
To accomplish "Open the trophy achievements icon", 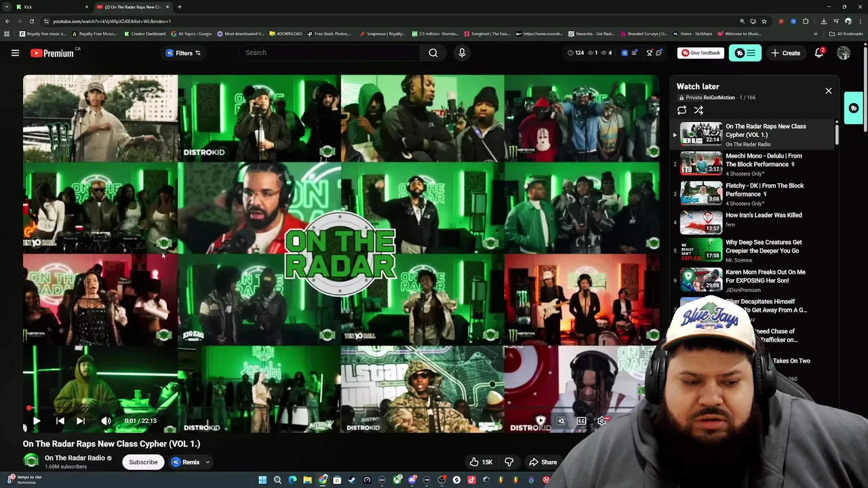I will pyautogui.click(x=649, y=53).
